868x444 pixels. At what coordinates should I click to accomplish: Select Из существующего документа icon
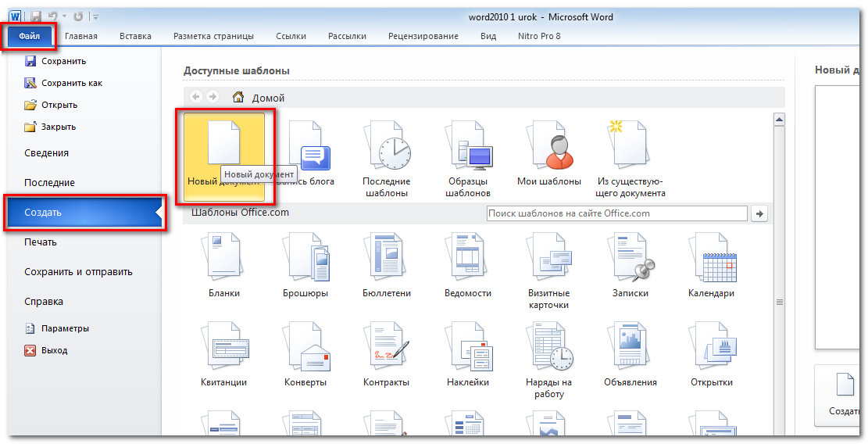627,143
